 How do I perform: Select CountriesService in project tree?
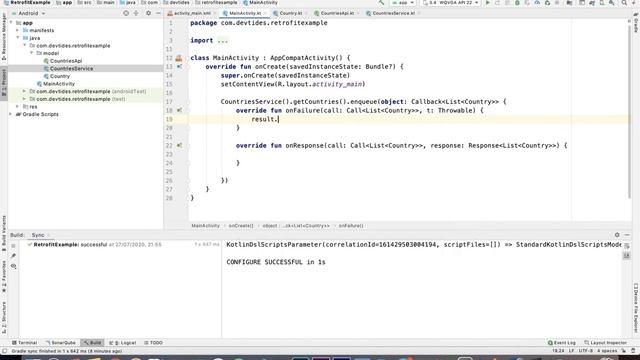tap(71, 69)
